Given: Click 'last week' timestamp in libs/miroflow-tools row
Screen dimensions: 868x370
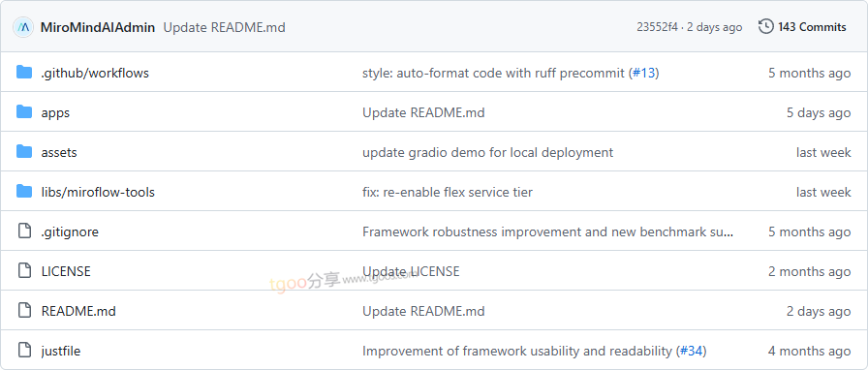Looking at the screenshot, I should [x=823, y=192].
